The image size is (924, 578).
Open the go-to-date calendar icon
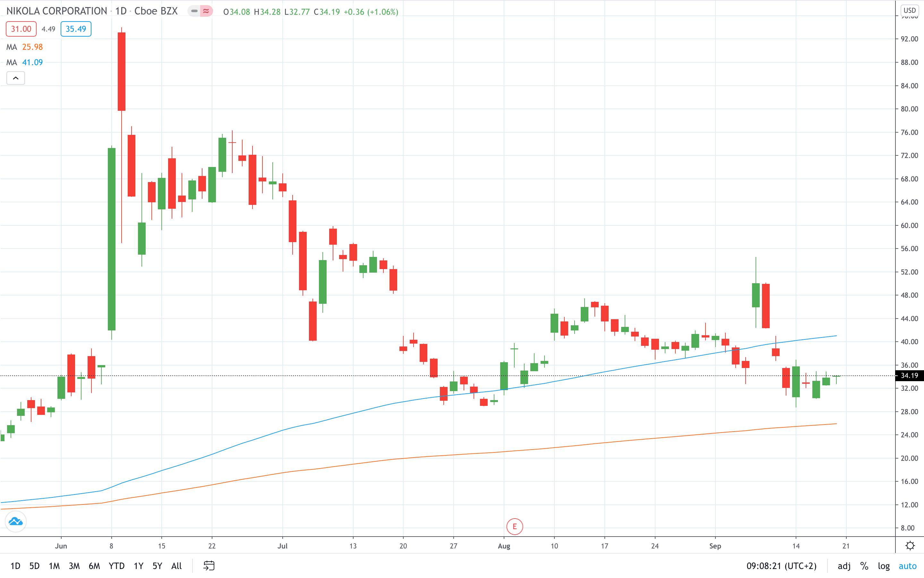click(x=209, y=565)
